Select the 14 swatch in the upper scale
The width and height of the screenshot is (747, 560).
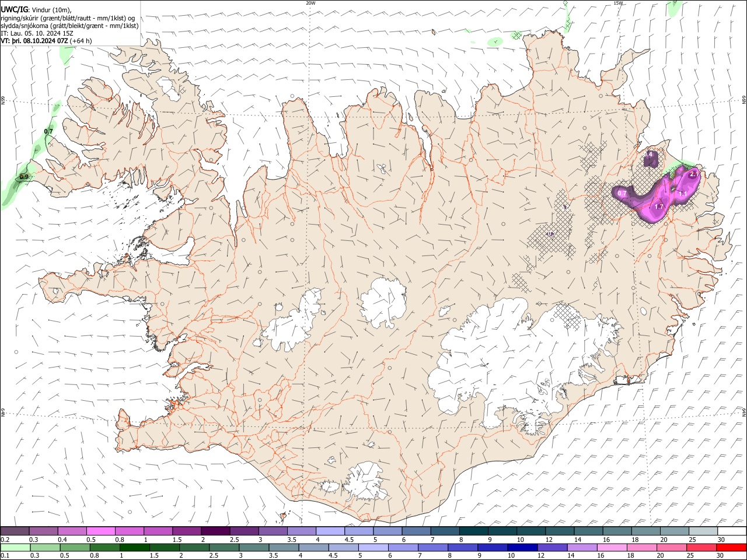(589, 531)
